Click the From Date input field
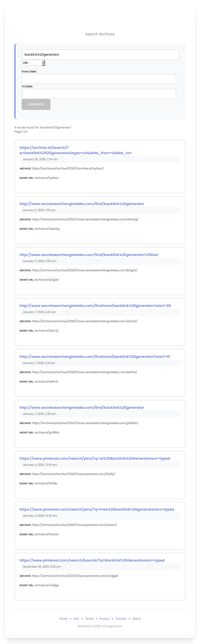The image size is (200, 644). point(99,79)
